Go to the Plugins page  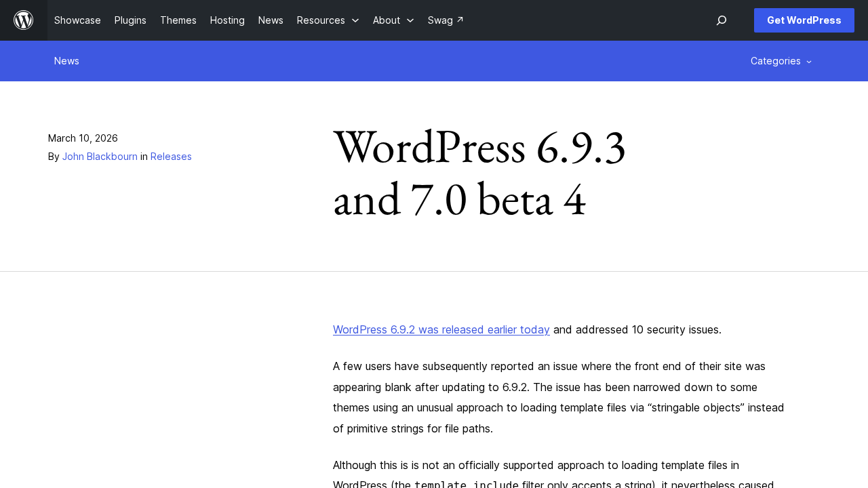point(130,20)
